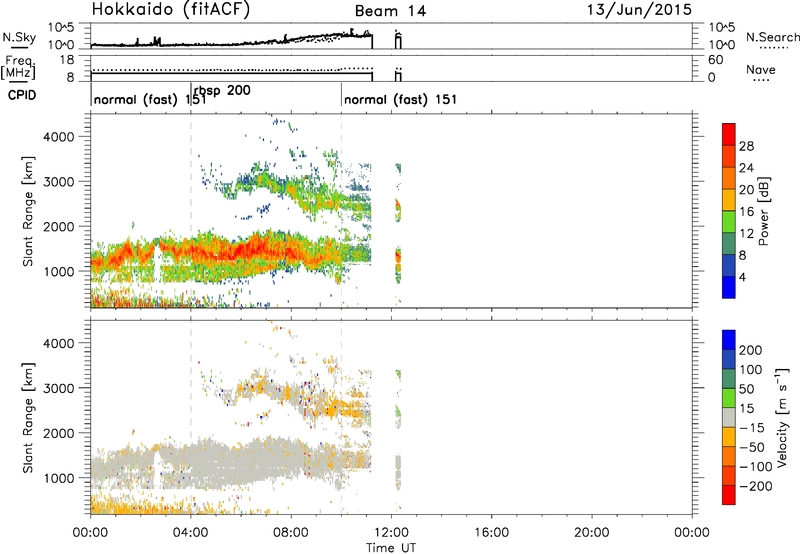Screen dimensions: 800x554
Task: Click the blue bottom of the Power colorbar
Action: (x=729, y=288)
